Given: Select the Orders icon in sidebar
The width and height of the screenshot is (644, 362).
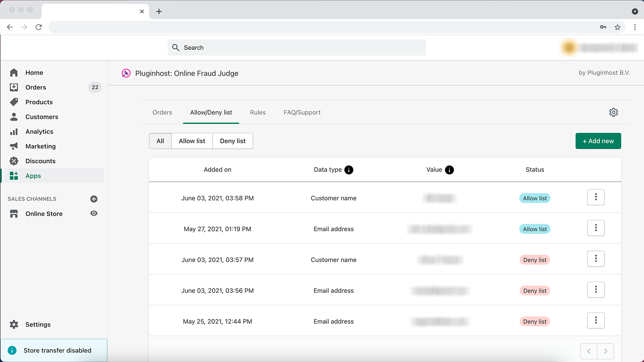Looking at the screenshot, I should (x=14, y=87).
